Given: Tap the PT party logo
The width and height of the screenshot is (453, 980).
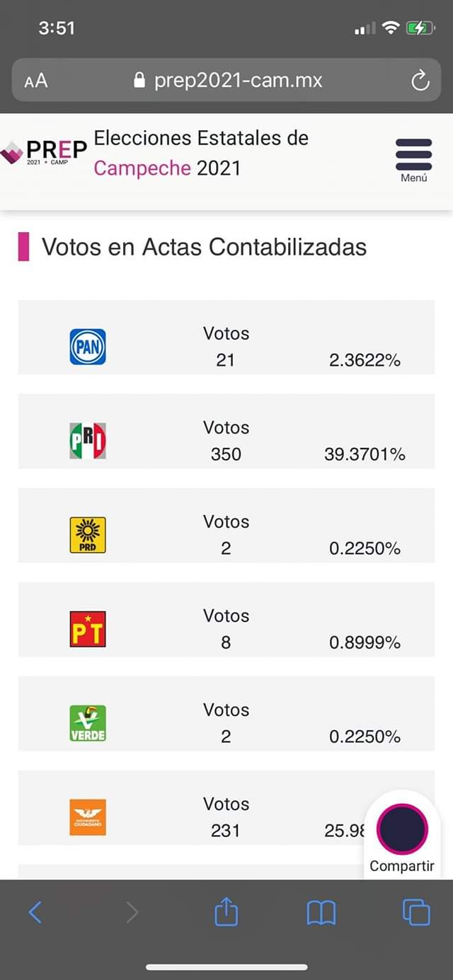Looking at the screenshot, I should coord(88,629).
